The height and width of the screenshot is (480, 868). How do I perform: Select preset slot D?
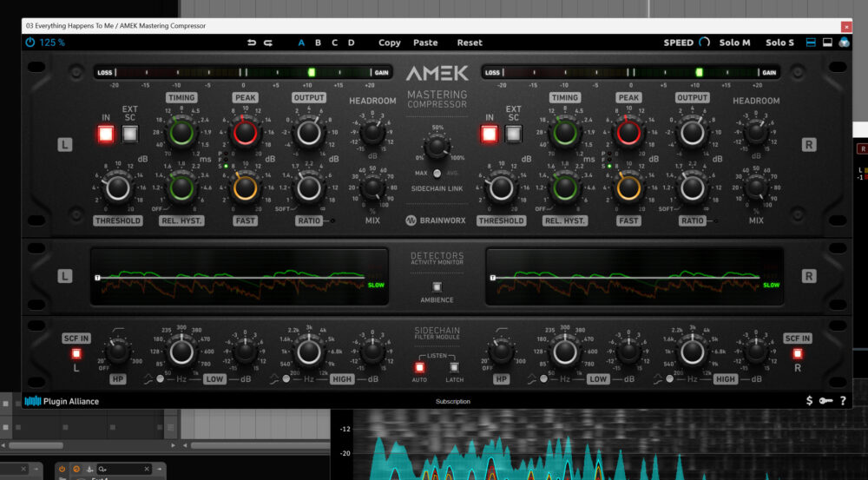[x=351, y=43]
